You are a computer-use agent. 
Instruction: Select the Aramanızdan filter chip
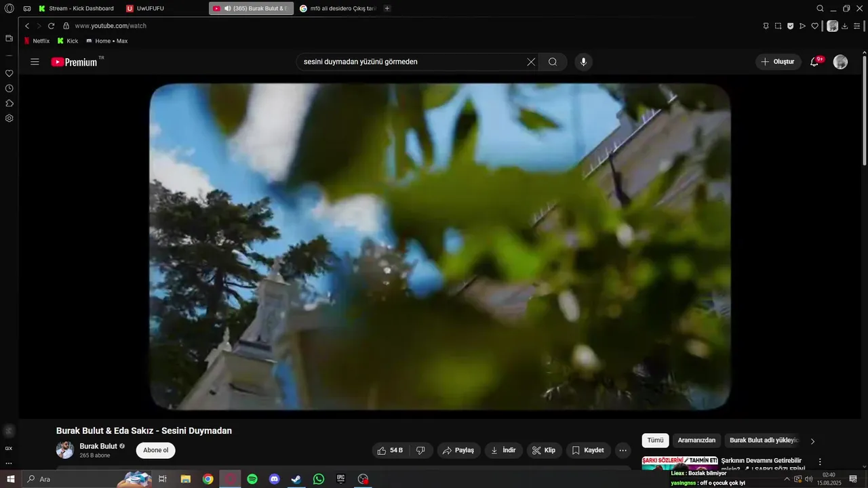(x=696, y=441)
